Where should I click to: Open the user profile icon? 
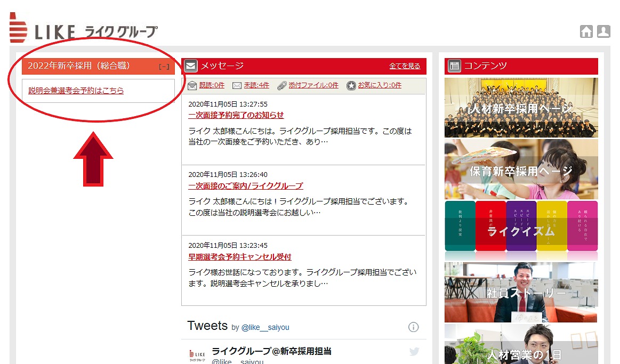pyautogui.click(x=603, y=31)
